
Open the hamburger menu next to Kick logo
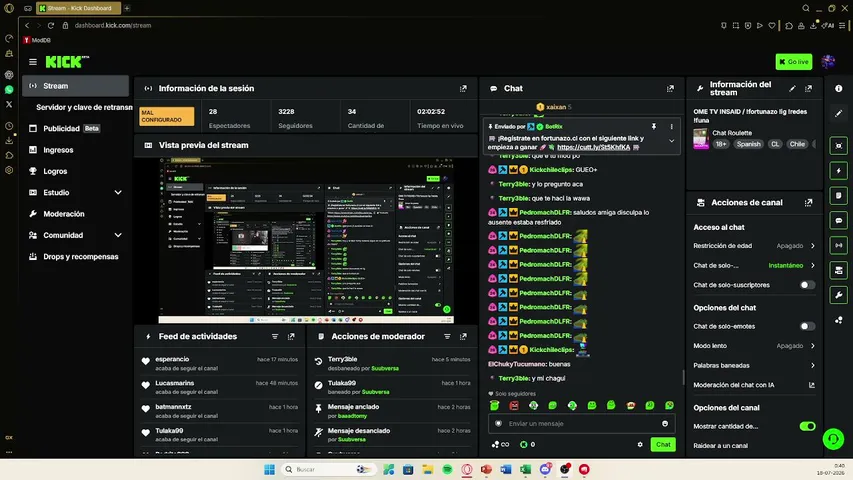tap(33, 62)
